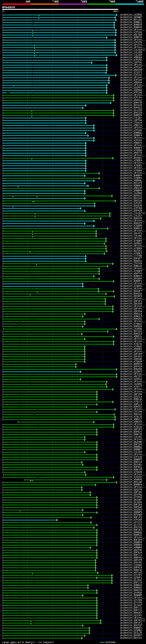146x644 pixels.
Task: Click label UniRef100_Q1EP57
Action: pos(131,88)
